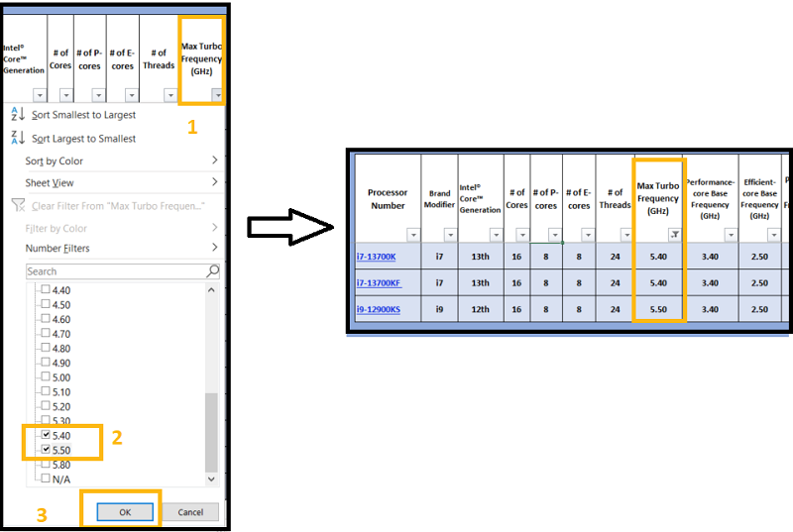Open the i7-13700K processor link
The height and width of the screenshot is (532, 793).
377,257
